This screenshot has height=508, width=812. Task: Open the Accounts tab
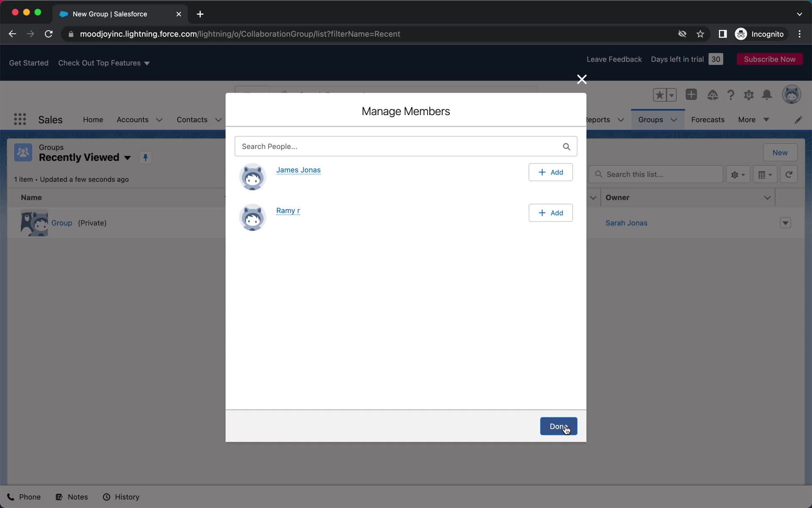tap(132, 120)
